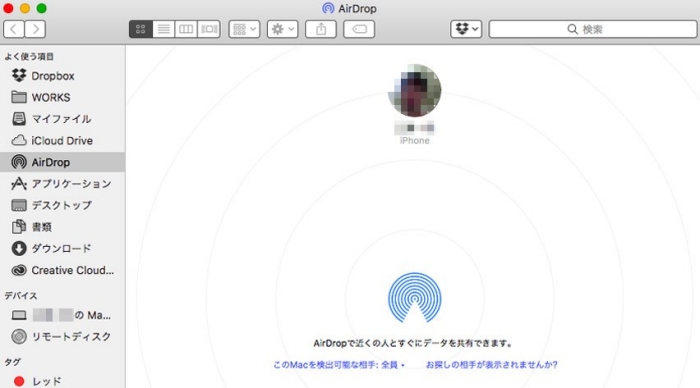
Task: Open Creative Cloud Files in sidebar
Action: tap(62, 270)
